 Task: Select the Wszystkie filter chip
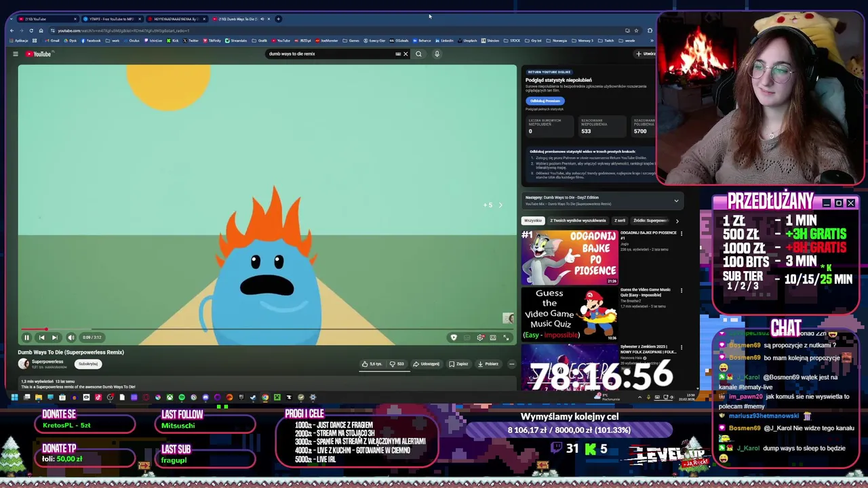pos(533,220)
